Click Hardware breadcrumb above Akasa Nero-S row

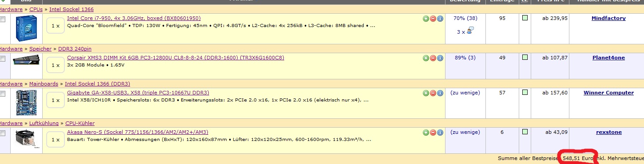click(11, 123)
